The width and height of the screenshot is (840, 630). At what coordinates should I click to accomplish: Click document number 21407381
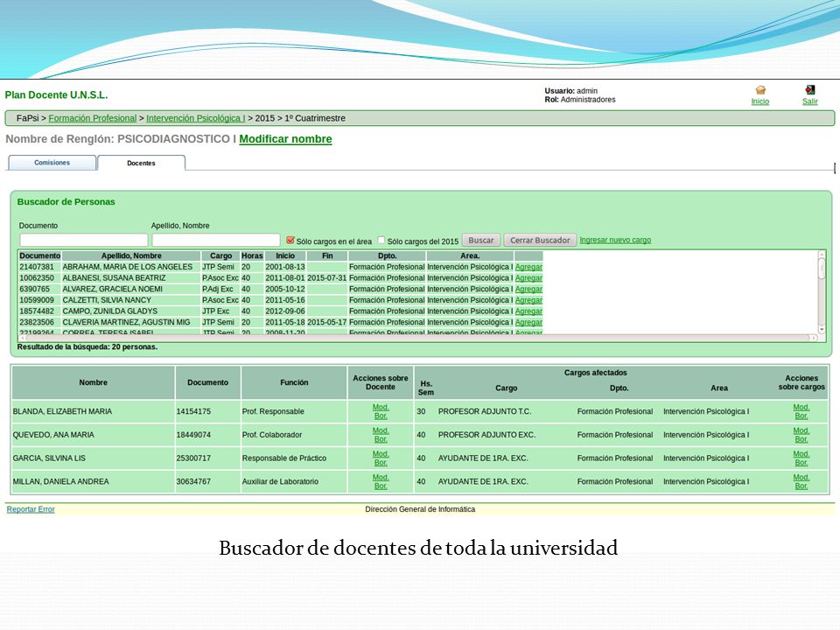point(37,267)
